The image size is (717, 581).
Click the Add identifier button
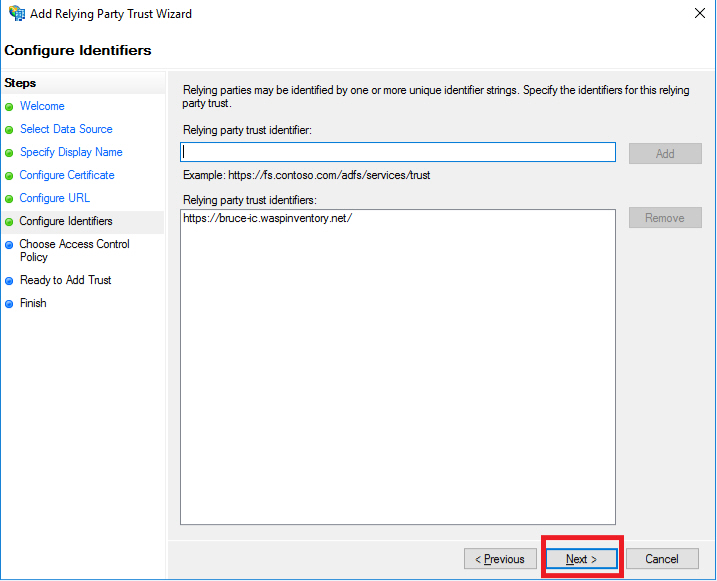[665, 154]
